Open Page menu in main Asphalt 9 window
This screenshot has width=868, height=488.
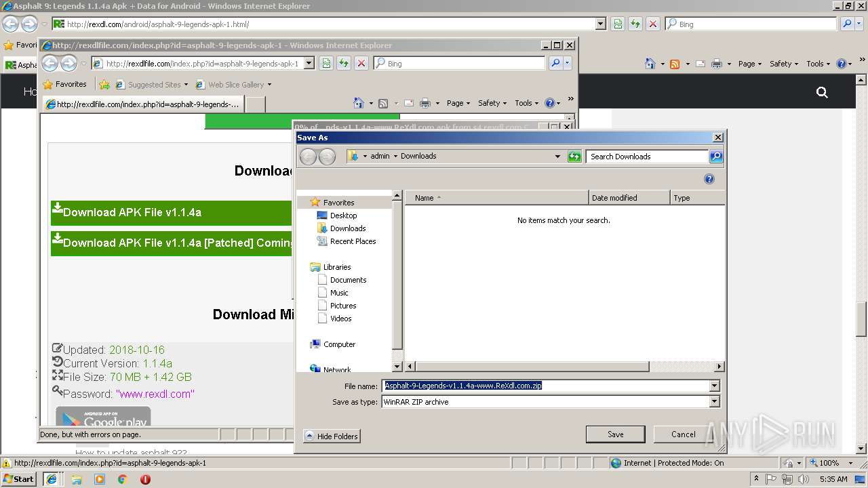tap(750, 64)
